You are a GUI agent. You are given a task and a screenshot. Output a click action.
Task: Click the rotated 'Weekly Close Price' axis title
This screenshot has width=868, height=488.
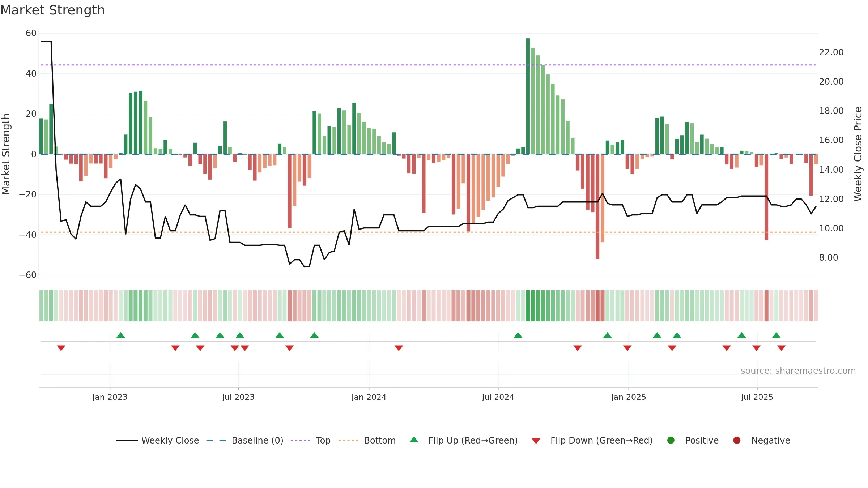click(x=858, y=154)
